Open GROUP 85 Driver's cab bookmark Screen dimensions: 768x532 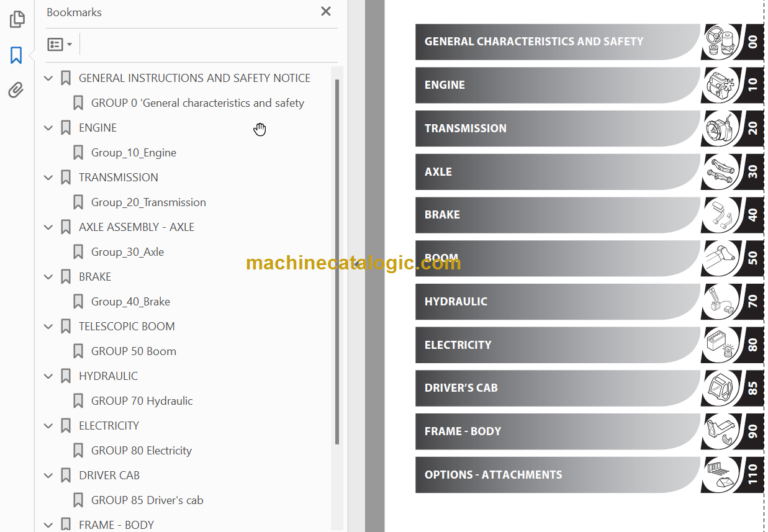pos(147,500)
